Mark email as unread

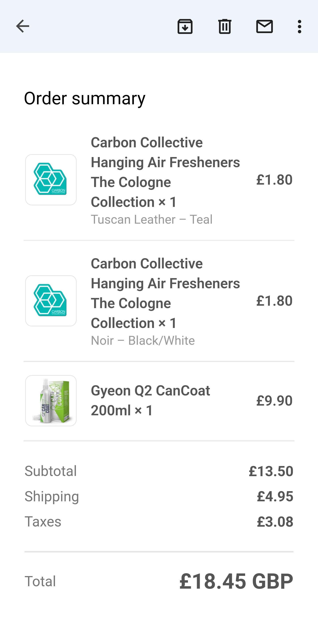click(264, 26)
